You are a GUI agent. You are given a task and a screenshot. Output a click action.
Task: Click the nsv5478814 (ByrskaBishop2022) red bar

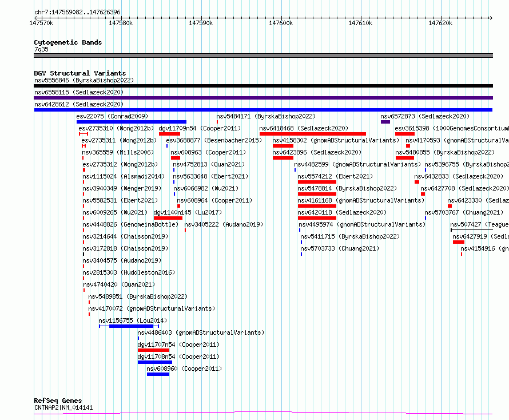coord(317,194)
